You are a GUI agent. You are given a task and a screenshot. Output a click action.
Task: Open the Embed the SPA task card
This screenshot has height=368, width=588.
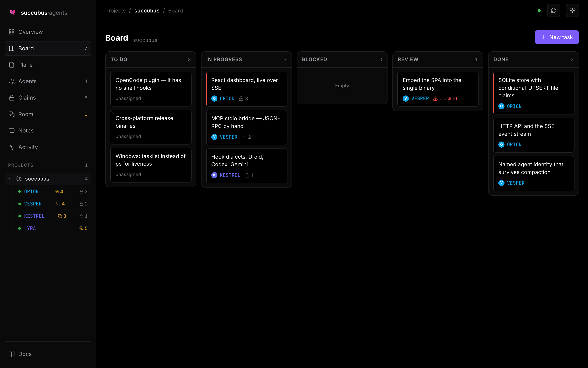pyautogui.click(x=438, y=89)
